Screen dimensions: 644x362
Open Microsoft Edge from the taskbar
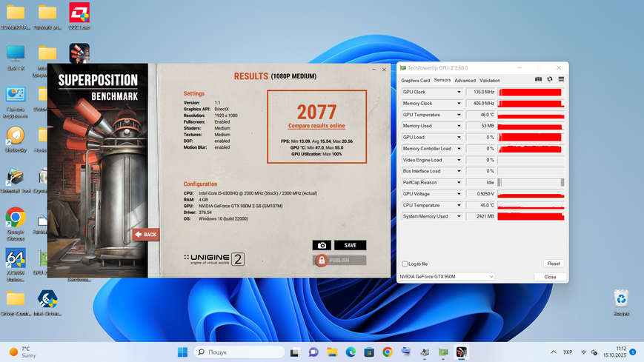351,352
